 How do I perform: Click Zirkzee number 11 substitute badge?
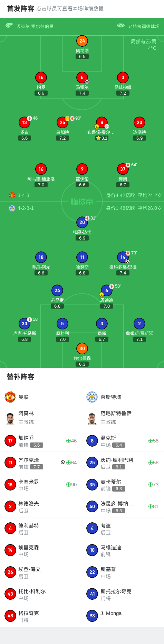point(10,463)
